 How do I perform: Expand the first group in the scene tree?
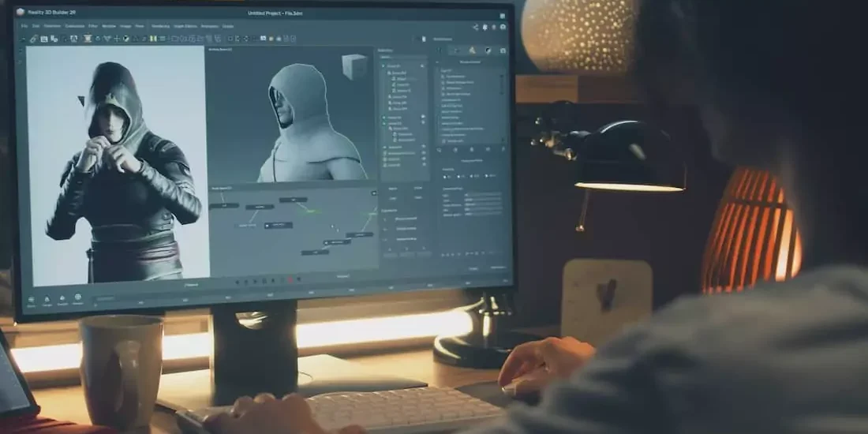coord(383,67)
